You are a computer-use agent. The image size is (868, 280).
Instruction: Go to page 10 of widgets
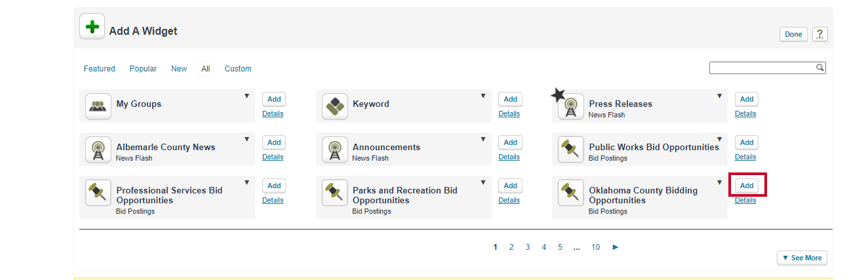[x=595, y=247]
